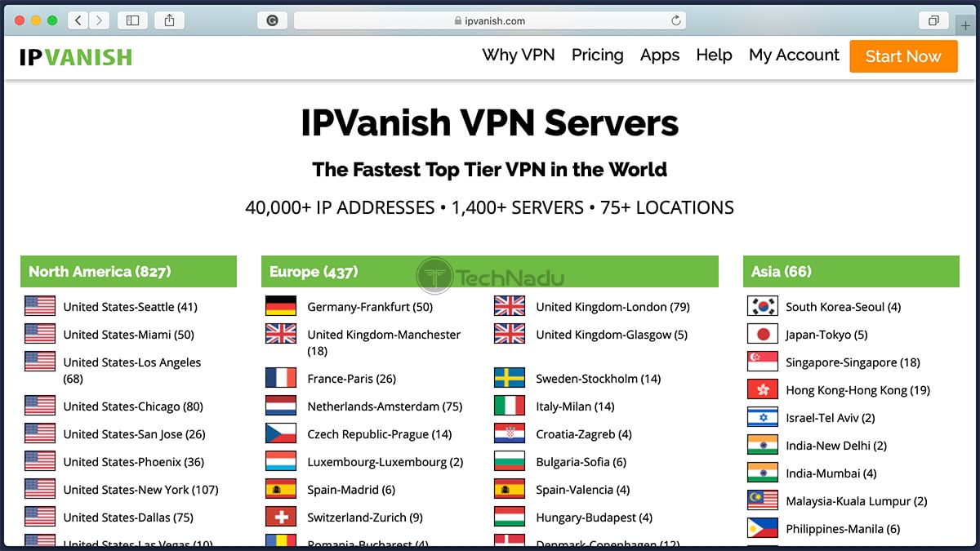The height and width of the screenshot is (551, 980).
Task: Click the Japan flag for Tokyo
Action: 763,335
